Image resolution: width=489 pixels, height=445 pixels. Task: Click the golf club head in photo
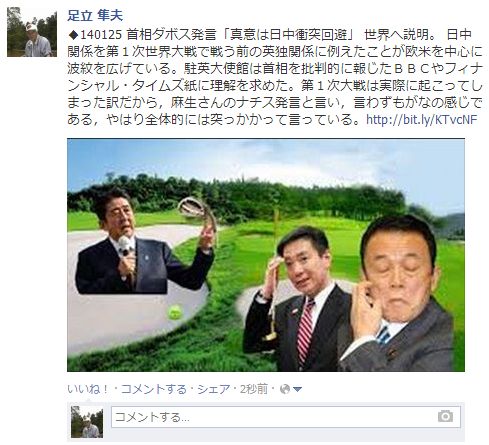tap(192, 206)
